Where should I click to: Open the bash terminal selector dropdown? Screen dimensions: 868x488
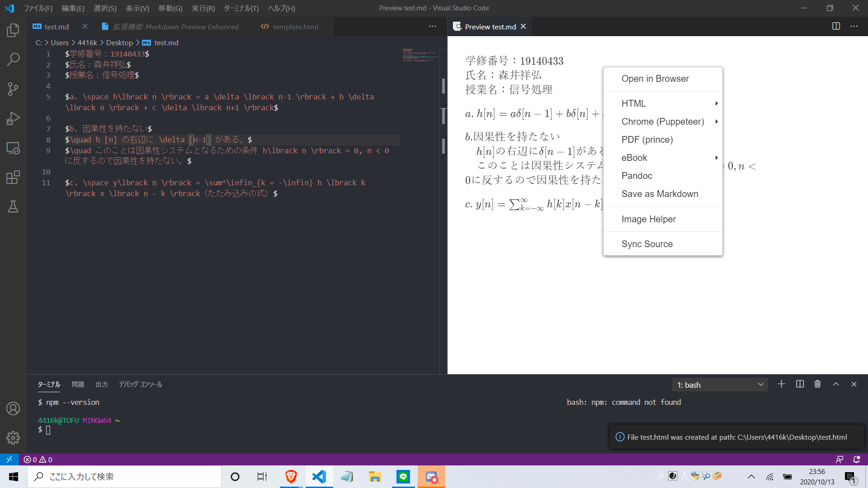tap(720, 385)
